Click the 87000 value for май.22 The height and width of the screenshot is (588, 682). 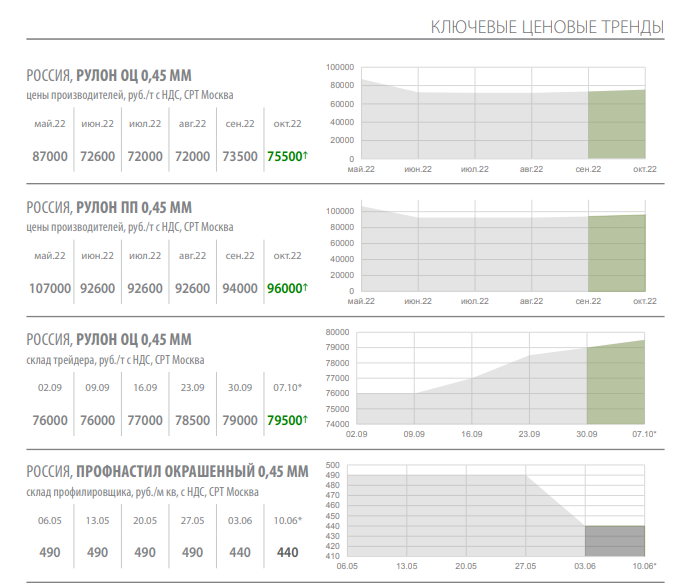50,156
